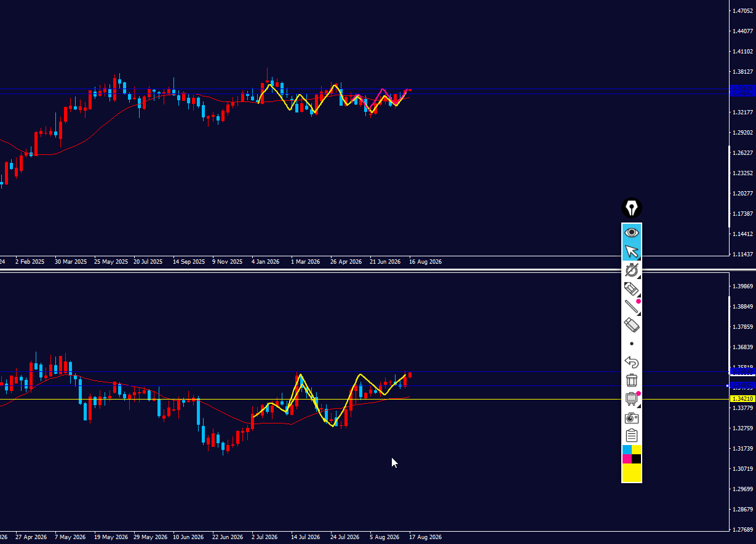756x544 pixels.
Task: Click the 1.29202 price on upper chart axis
Action: pyautogui.click(x=743, y=132)
